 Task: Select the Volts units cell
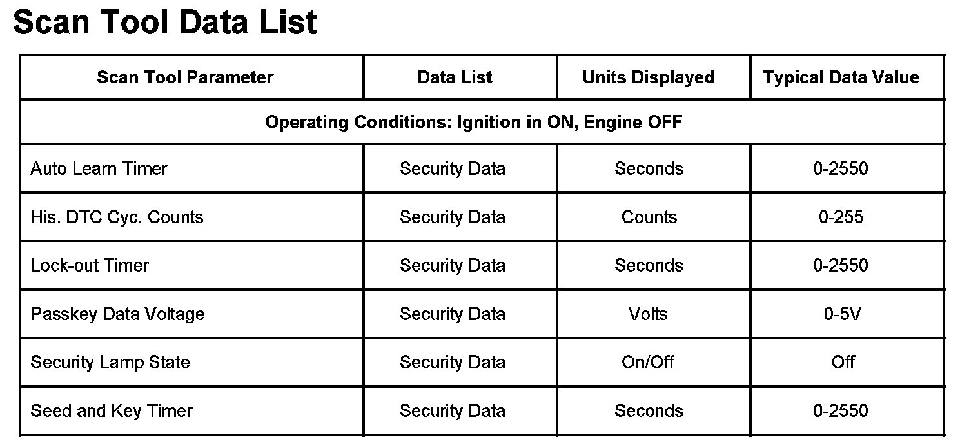[x=648, y=314]
